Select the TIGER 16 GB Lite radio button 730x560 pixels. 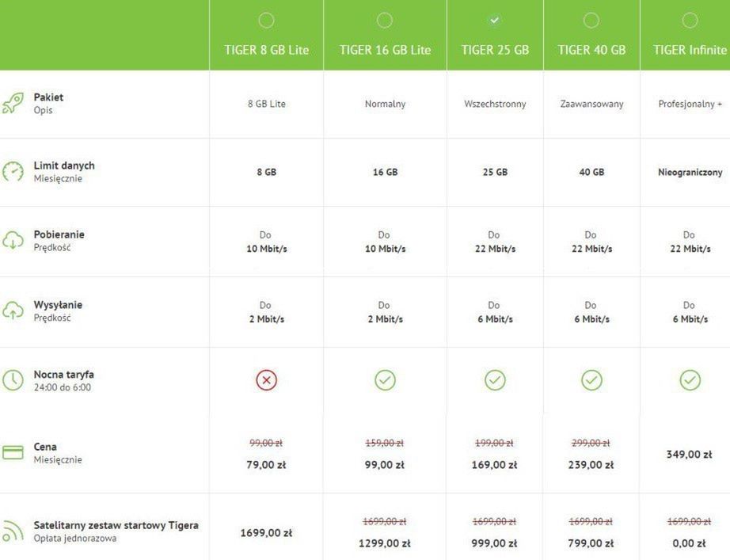pos(385,20)
